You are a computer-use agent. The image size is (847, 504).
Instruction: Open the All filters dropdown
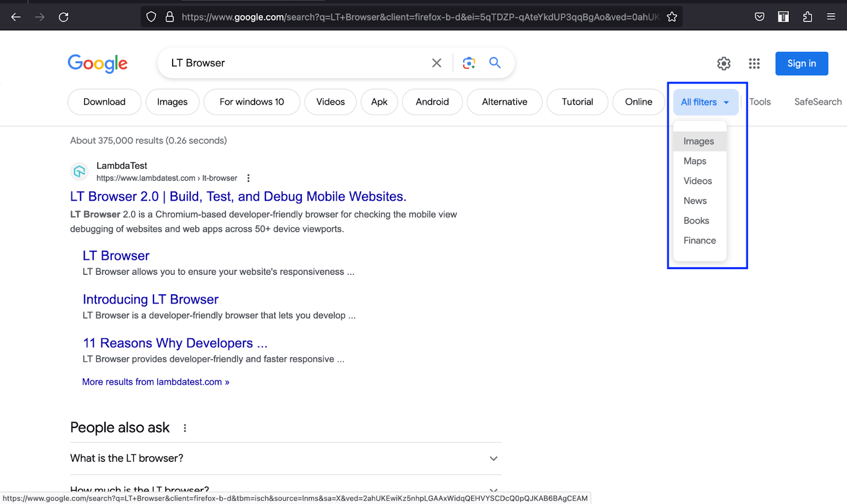705,102
